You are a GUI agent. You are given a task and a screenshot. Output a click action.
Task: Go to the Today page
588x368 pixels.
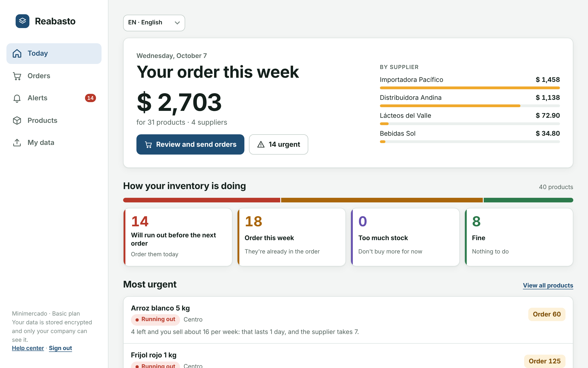pyautogui.click(x=54, y=54)
